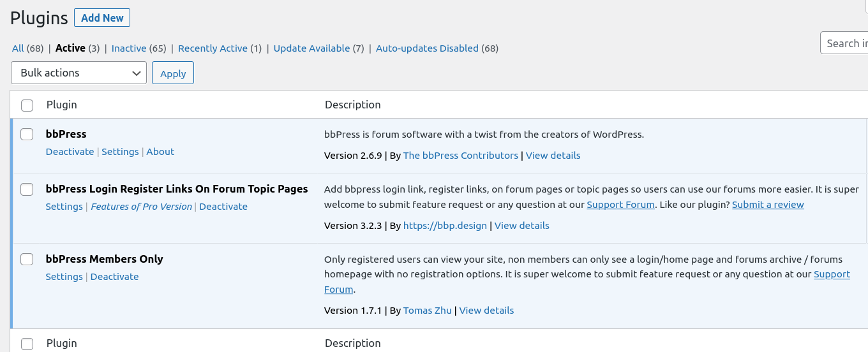The image size is (868, 352).
Task: Click 'Version 1.7.1' text
Action: (353, 311)
